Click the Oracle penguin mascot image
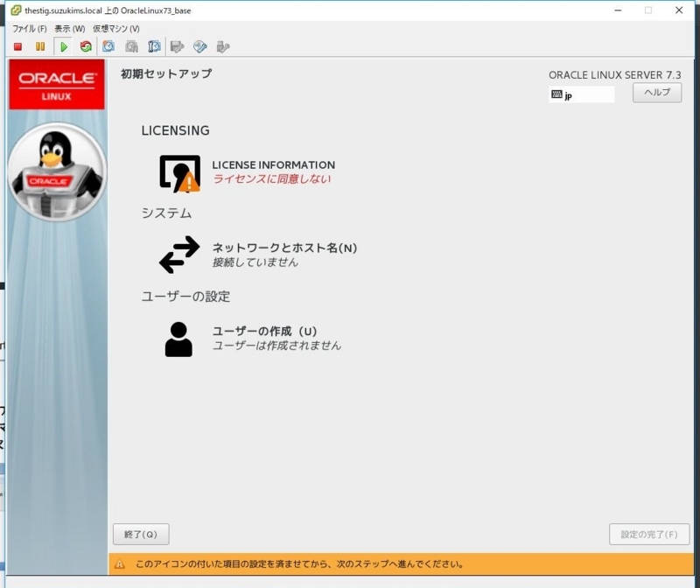 57,171
